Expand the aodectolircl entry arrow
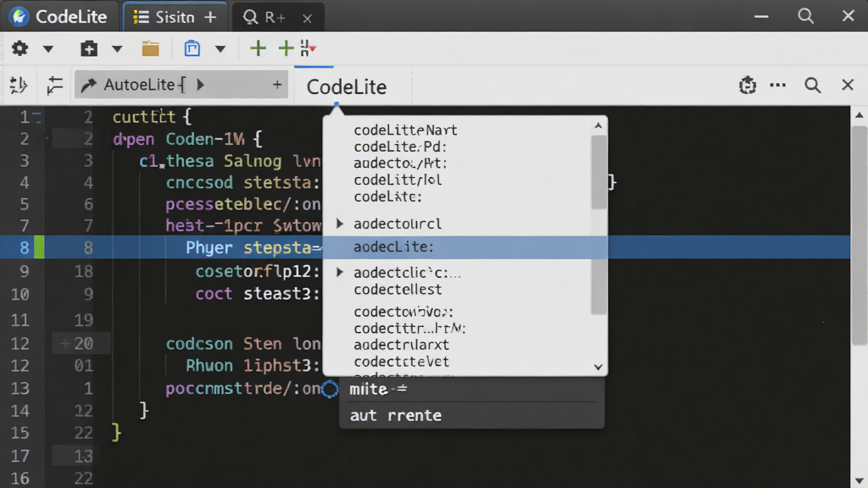Screen dimensions: 868x488 (340, 224)
